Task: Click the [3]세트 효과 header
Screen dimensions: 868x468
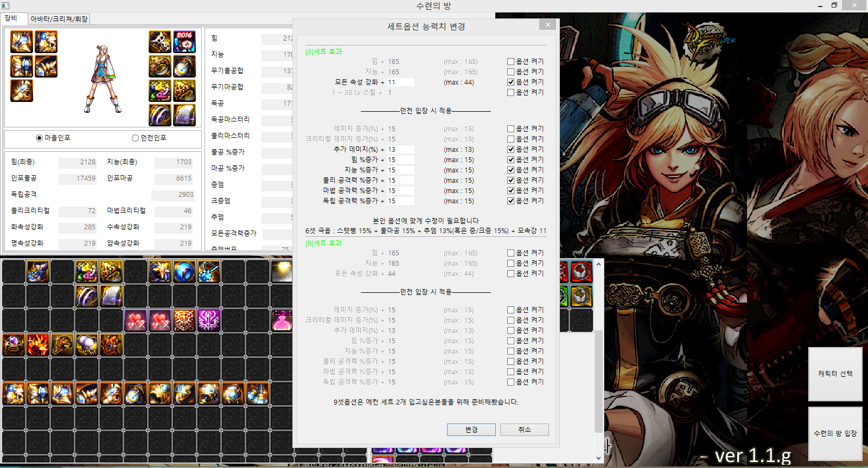Action: [x=324, y=52]
